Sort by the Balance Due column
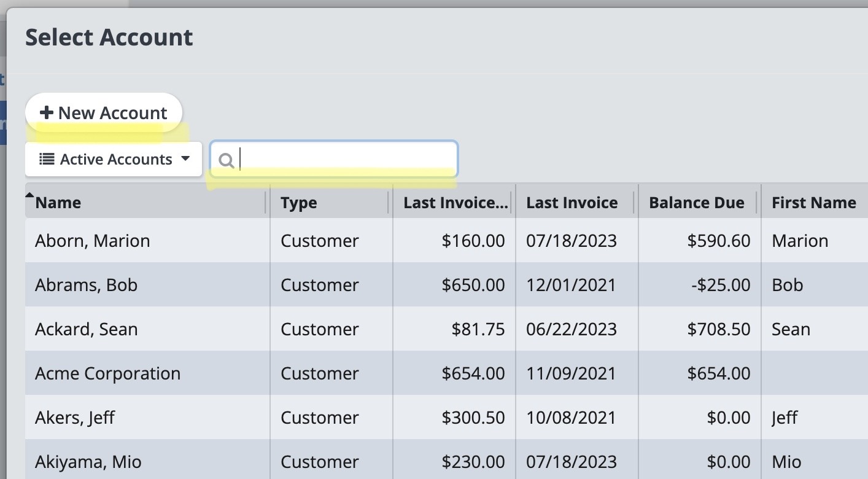 [x=696, y=203]
